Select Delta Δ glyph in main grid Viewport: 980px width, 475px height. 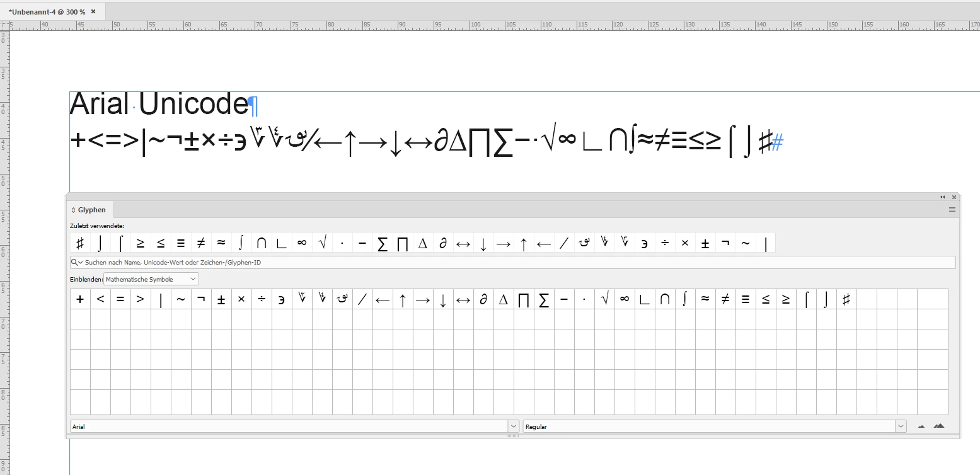point(504,299)
